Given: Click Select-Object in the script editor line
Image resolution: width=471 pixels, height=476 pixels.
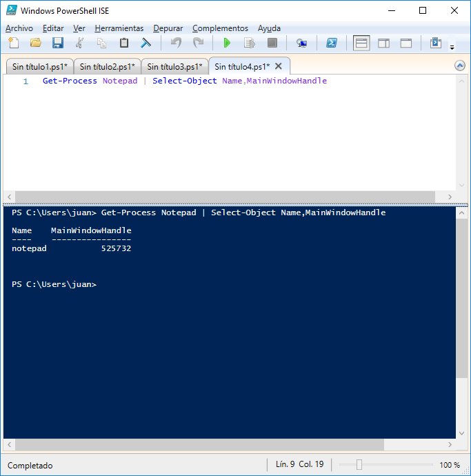Looking at the screenshot, I should tap(185, 81).
